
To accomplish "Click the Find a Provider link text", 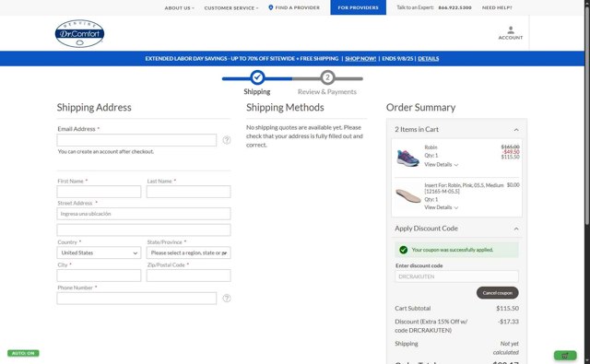I will point(297,7).
